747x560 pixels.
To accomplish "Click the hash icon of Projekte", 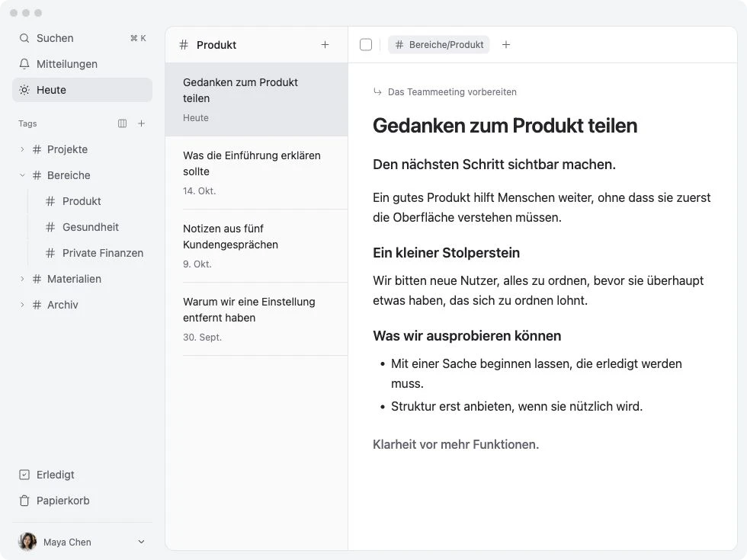I will (x=37, y=149).
